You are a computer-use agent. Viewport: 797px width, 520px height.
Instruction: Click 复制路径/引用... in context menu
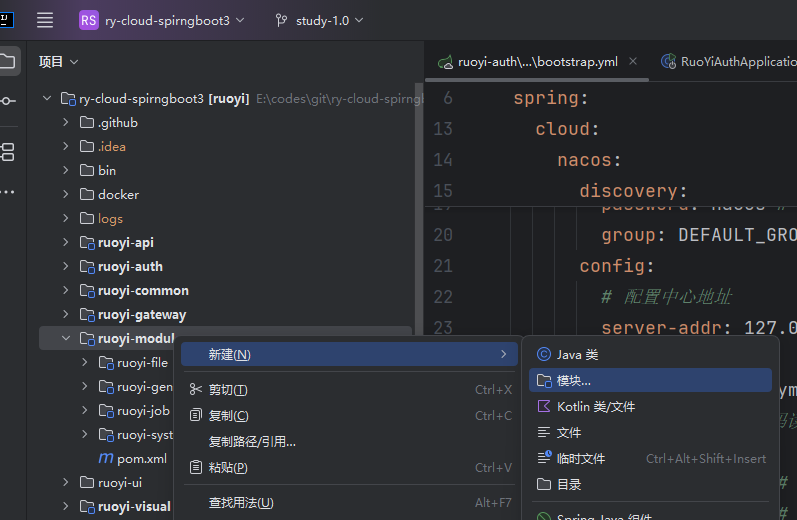tap(252, 442)
